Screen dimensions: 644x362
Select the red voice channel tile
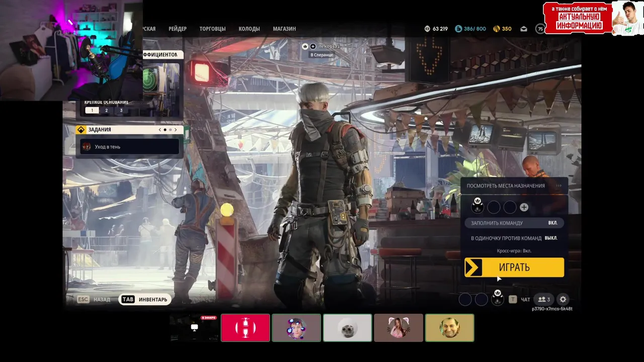(246, 328)
